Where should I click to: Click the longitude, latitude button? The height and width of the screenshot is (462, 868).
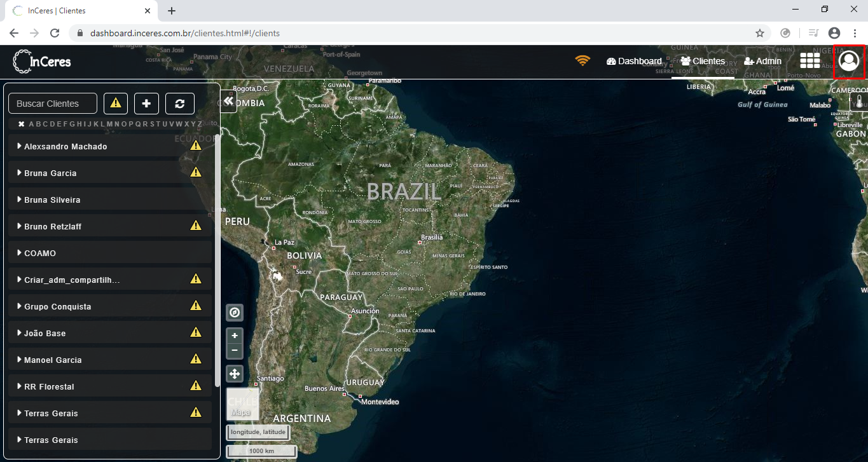258,432
